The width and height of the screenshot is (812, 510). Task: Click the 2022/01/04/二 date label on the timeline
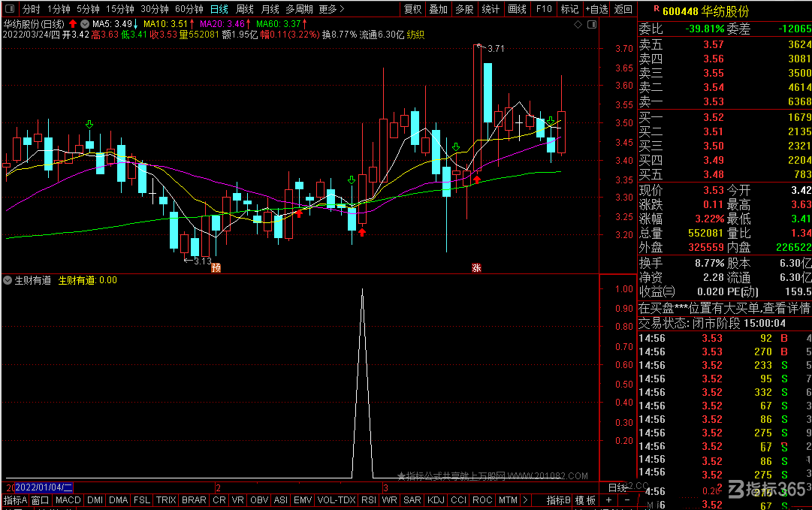click(44, 487)
